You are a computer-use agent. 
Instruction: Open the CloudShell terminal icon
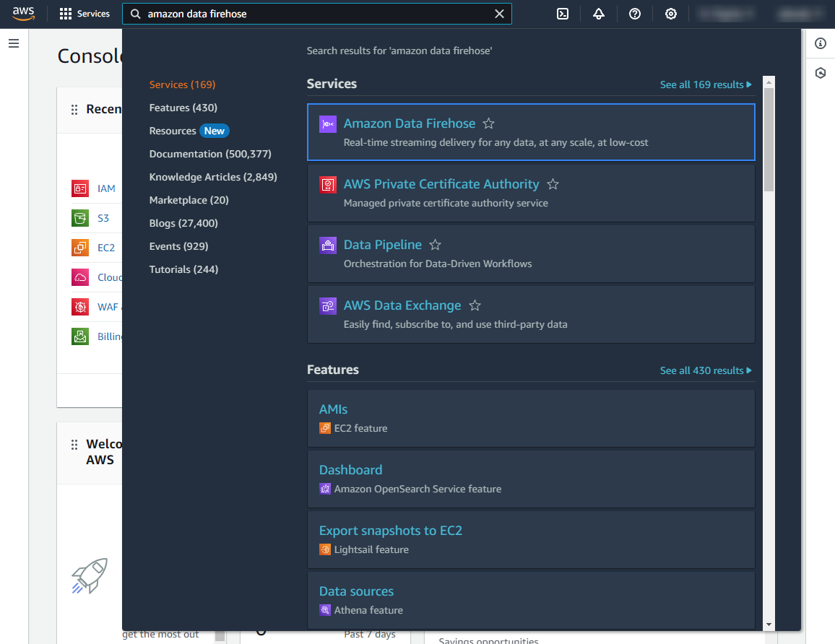click(563, 14)
